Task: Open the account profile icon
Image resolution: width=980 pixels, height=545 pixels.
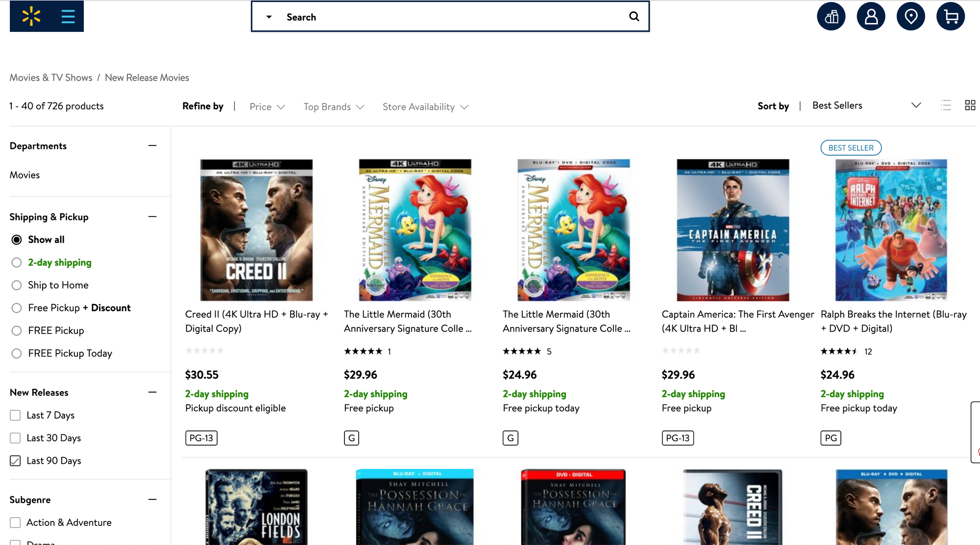Action: click(x=871, y=16)
